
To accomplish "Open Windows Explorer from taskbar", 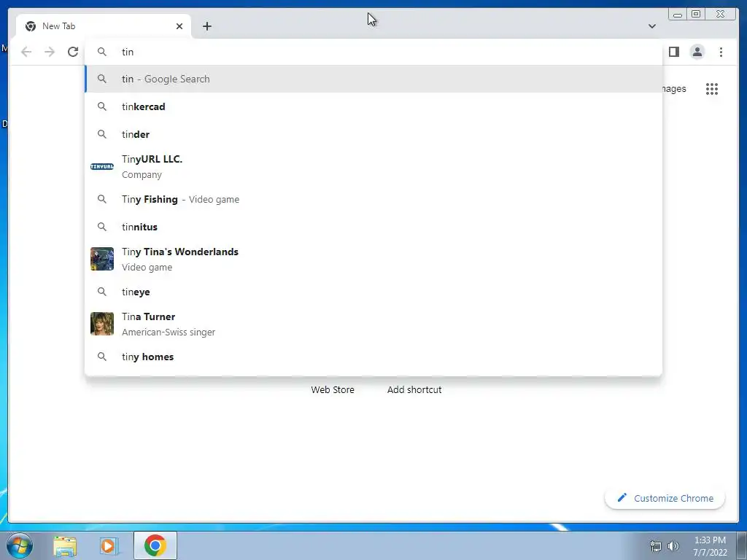I will click(x=65, y=545).
